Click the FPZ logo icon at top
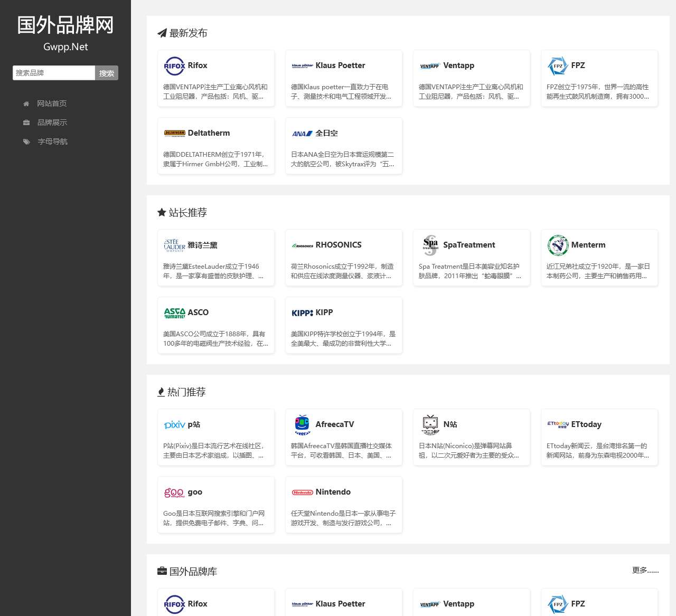The height and width of the screenshot is (616, 676). coord(558,66)
